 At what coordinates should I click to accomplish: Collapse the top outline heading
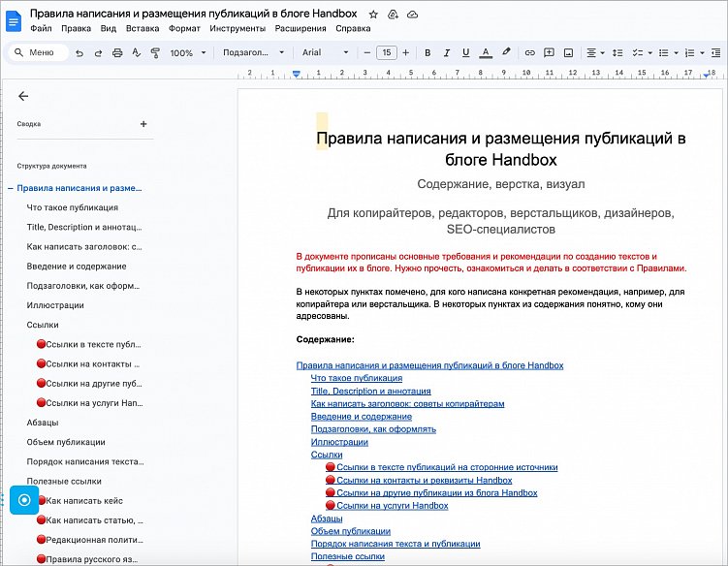coord(11,189)
